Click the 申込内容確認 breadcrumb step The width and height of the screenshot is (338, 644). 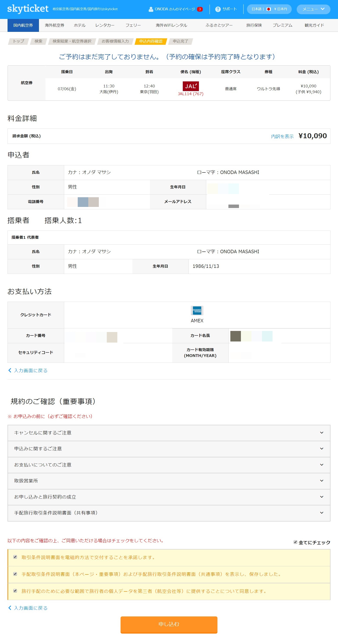[151, 41]
